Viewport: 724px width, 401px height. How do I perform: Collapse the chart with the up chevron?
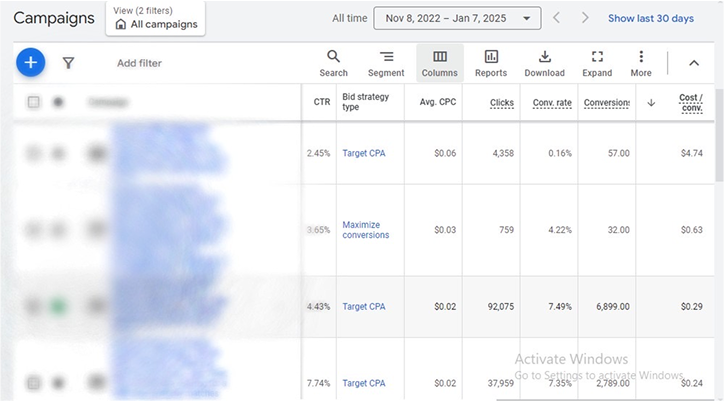click(x=694, y=63)
